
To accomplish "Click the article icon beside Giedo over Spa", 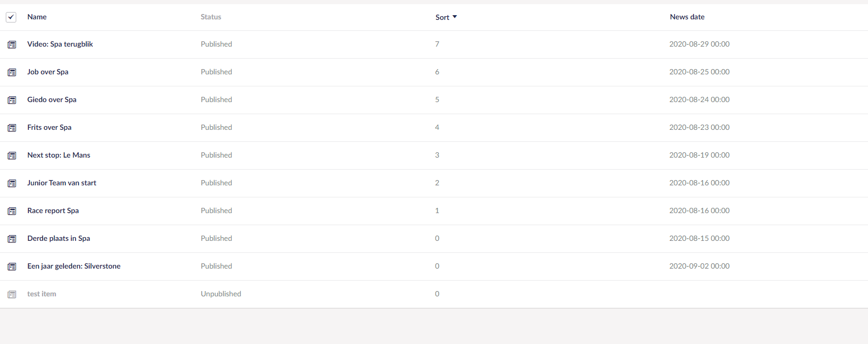I will [12, 100].
